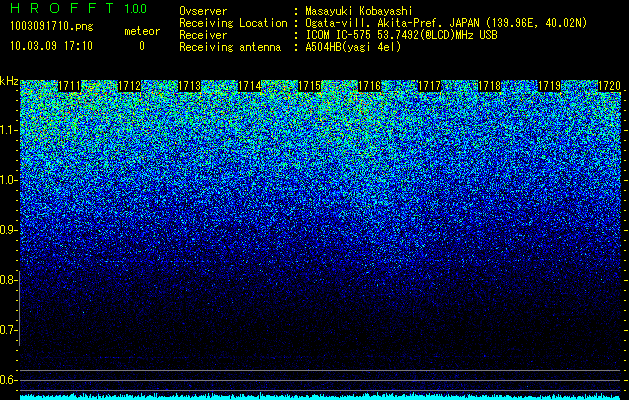Click the 1712 time marker
629x400 pixels.
(130, 86)
